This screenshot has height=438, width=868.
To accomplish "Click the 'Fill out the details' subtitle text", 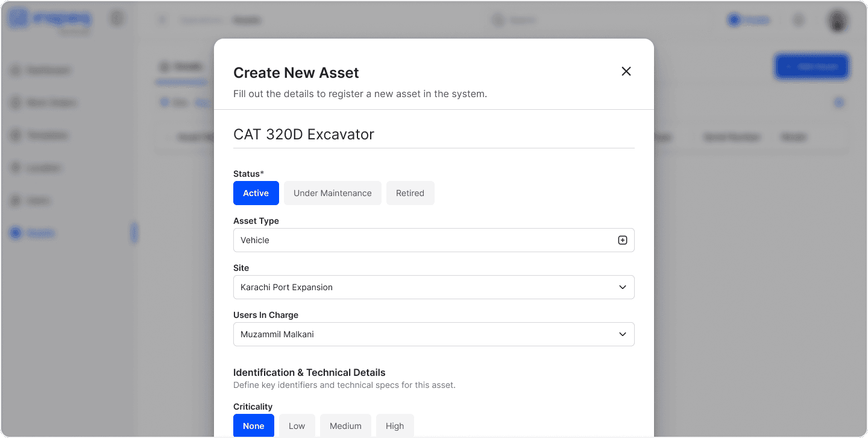I will (360, 94).
